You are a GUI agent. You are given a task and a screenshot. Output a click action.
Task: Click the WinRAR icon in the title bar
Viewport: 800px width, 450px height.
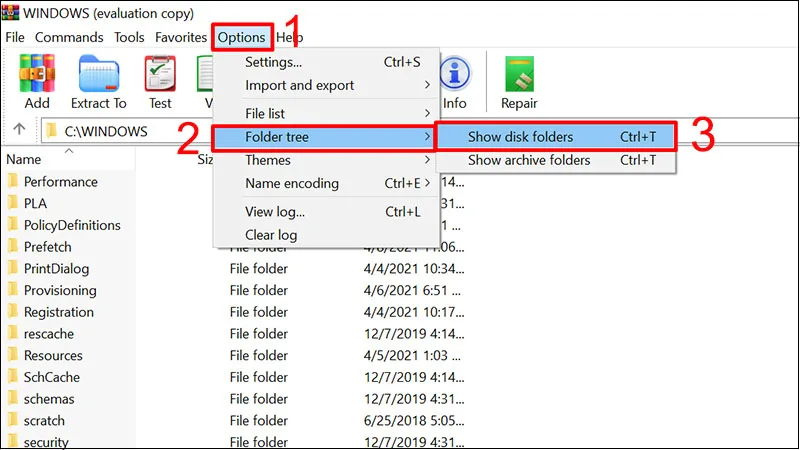click(x=10, y=12)
